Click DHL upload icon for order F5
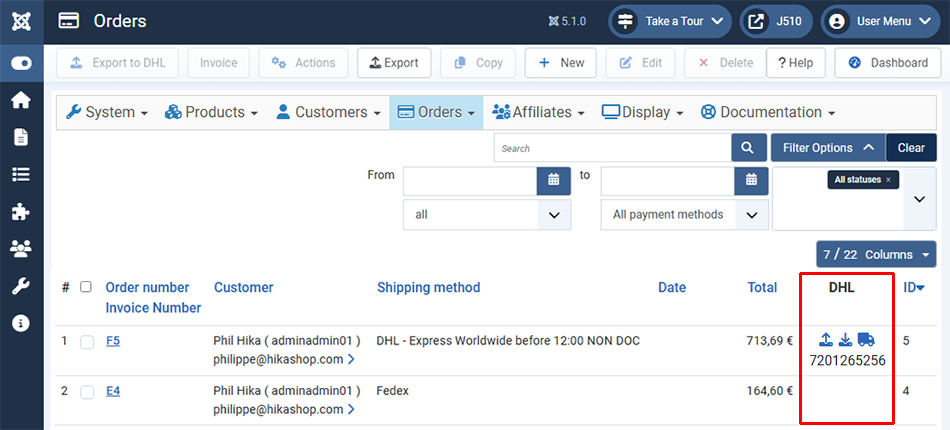 (825, 339)
